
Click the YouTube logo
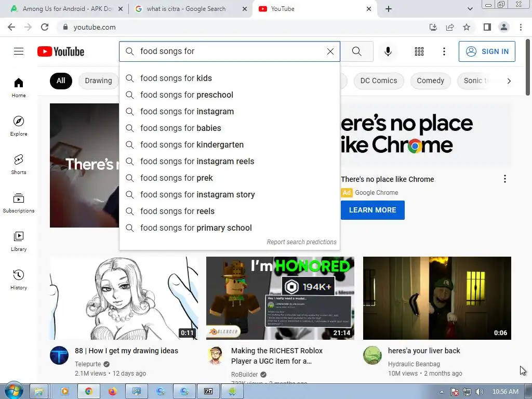[x=61, y=51]
